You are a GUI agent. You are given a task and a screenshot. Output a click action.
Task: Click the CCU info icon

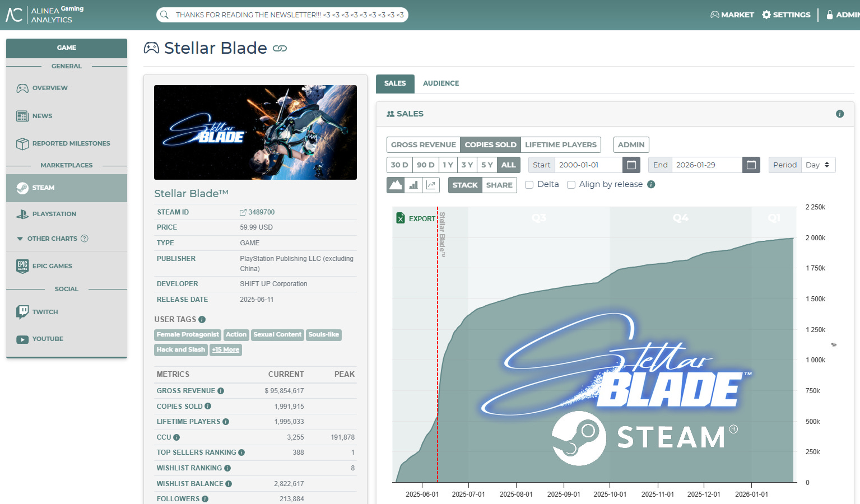click(176, 437)
